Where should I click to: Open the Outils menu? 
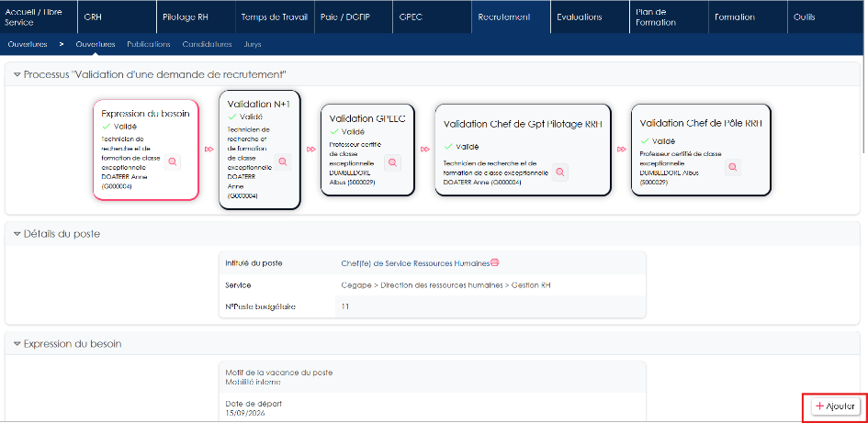point(825,17)
